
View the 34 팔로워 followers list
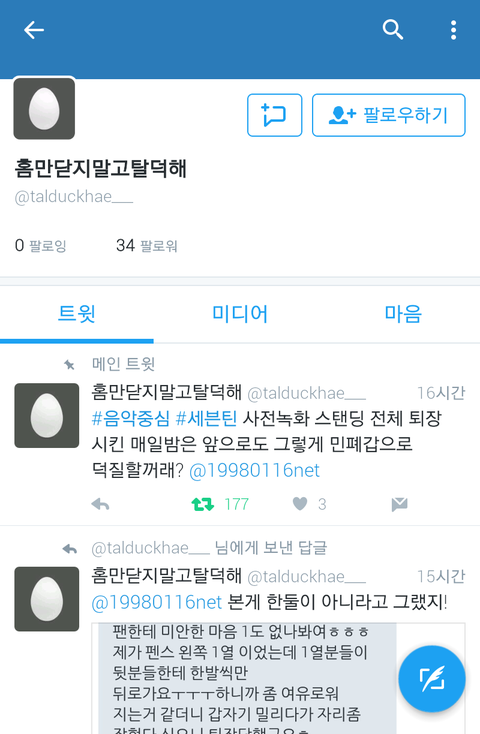(147, 245)
